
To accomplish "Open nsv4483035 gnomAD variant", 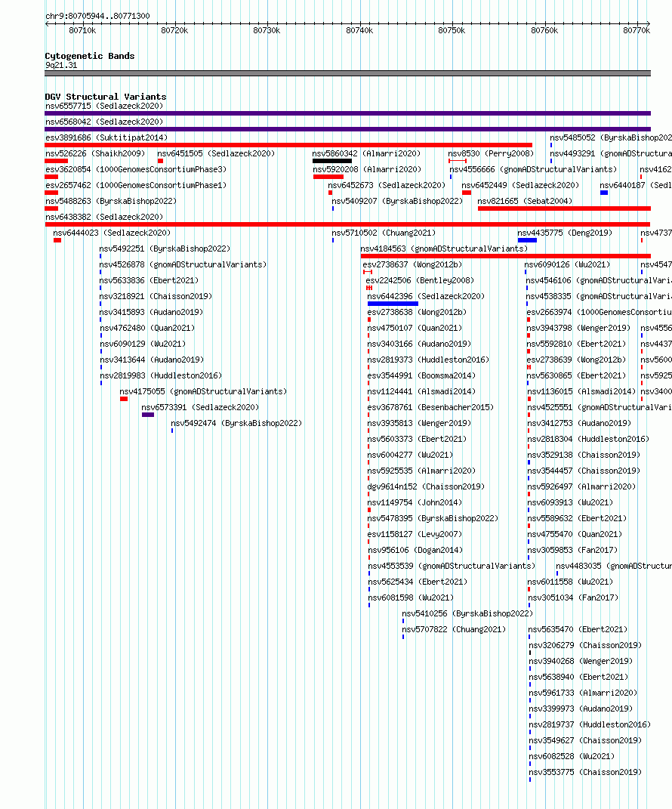I will pyautogui.click(x=614, y=566).
